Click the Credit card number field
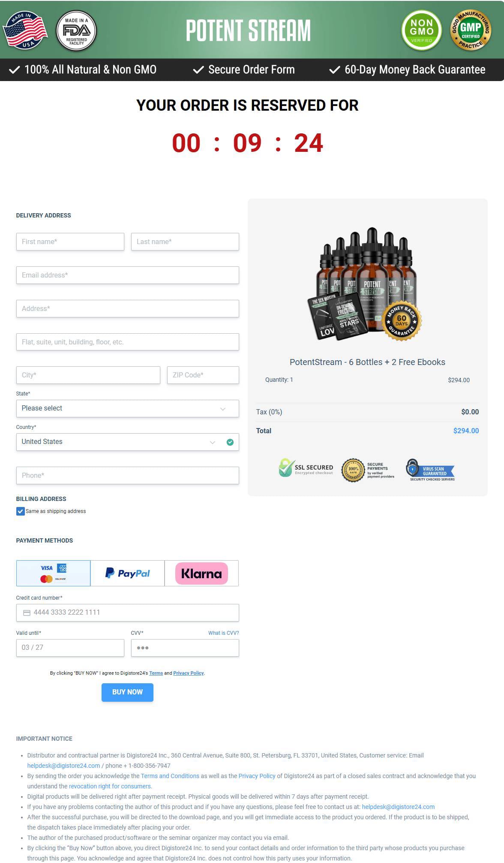Image resolution: width=504 pixels, height=863 pixels. (127, 613)
